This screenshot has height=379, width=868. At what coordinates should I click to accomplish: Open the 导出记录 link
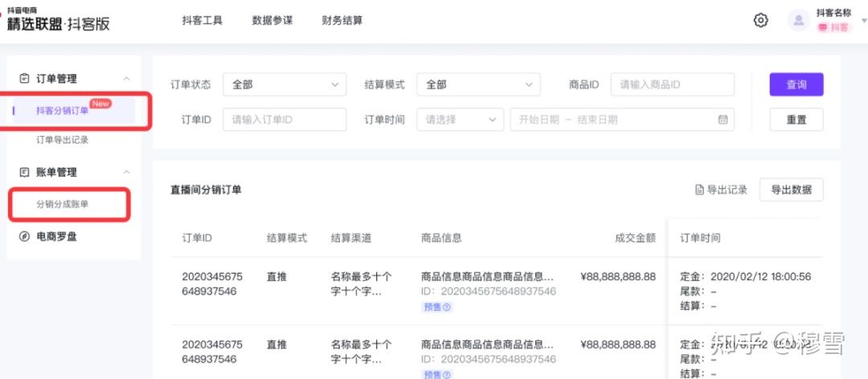click(x=721, y=190)
